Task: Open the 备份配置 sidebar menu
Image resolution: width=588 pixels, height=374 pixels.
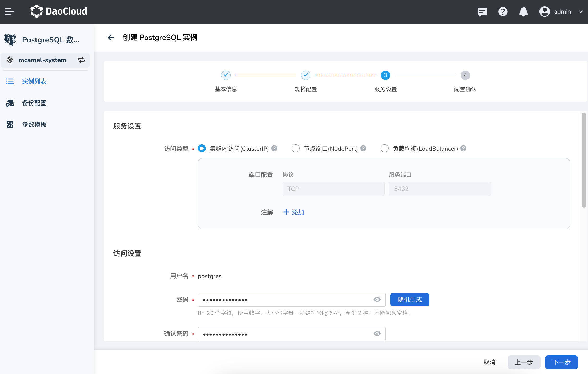Action: [34, 103]
